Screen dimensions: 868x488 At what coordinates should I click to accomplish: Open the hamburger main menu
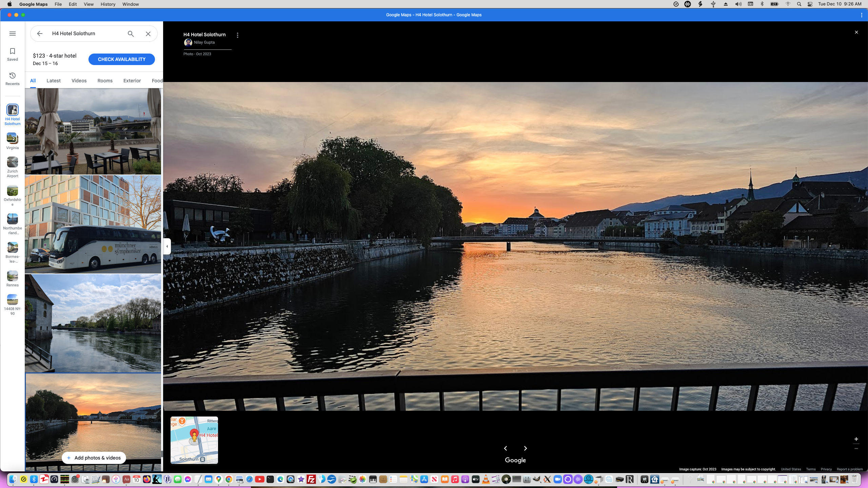point(13,34)
